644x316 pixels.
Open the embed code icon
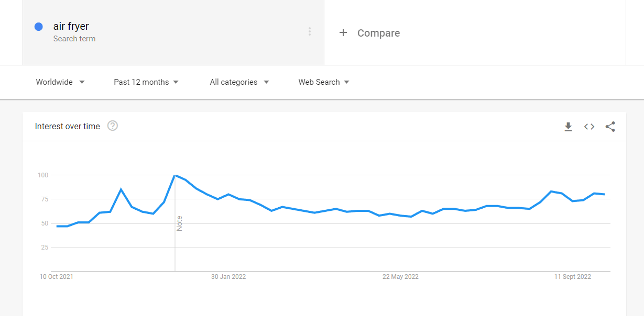(x=589, y=127)
